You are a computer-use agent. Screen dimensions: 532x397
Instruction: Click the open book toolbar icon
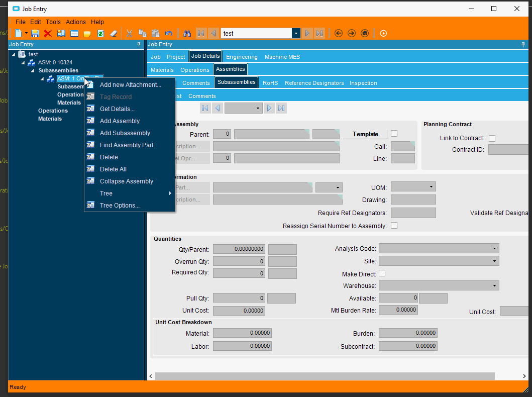[61, 33]
